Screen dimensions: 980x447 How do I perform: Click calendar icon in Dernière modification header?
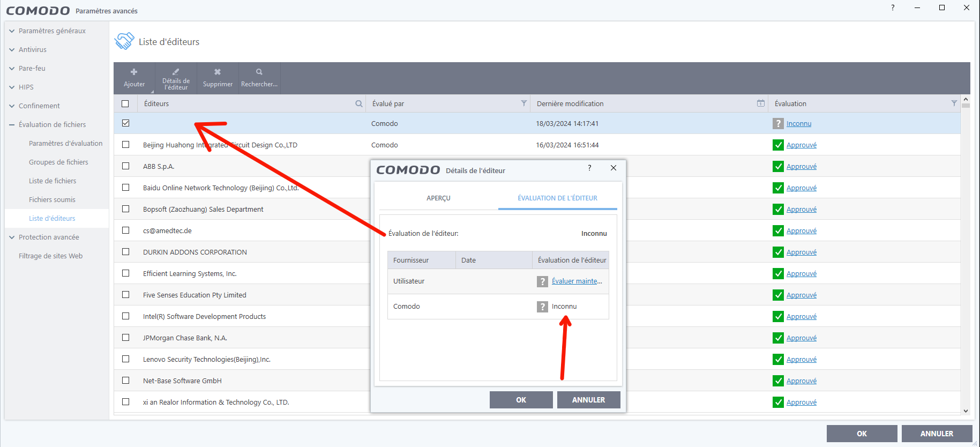pyautogui.click(x=761, y=103)
